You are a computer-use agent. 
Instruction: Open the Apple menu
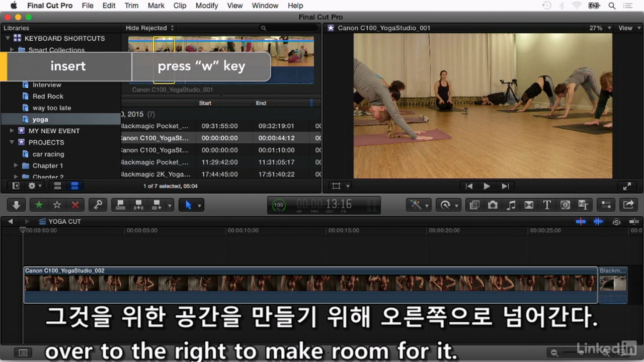[14, 6]
